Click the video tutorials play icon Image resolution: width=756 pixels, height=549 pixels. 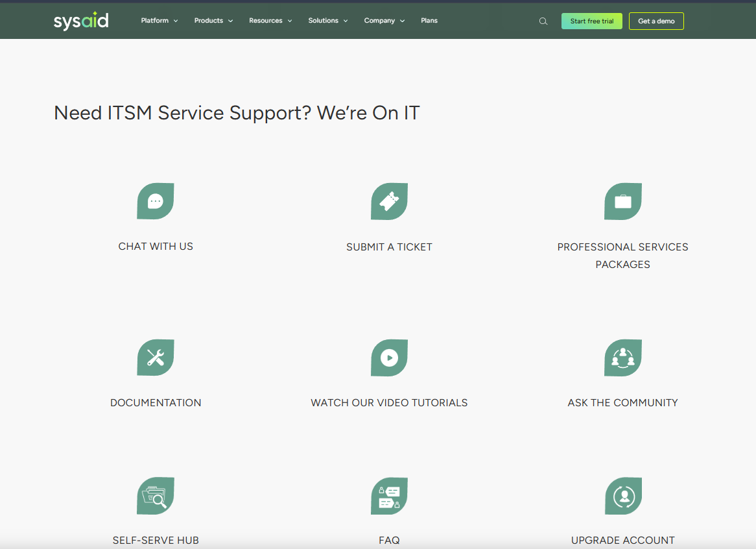(x=389, y=358)
